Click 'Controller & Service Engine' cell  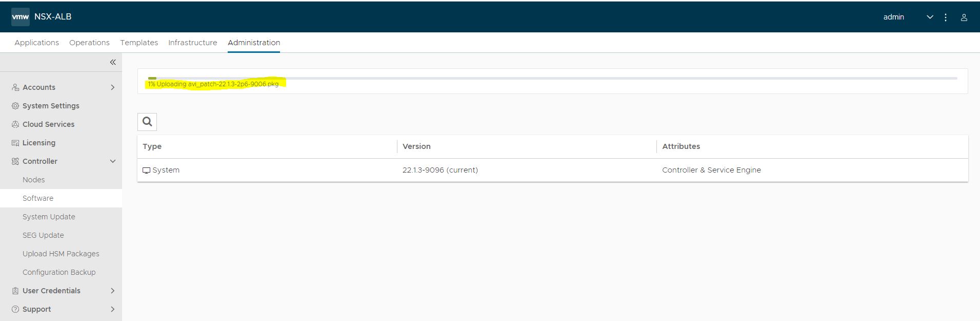pos(711,170)
